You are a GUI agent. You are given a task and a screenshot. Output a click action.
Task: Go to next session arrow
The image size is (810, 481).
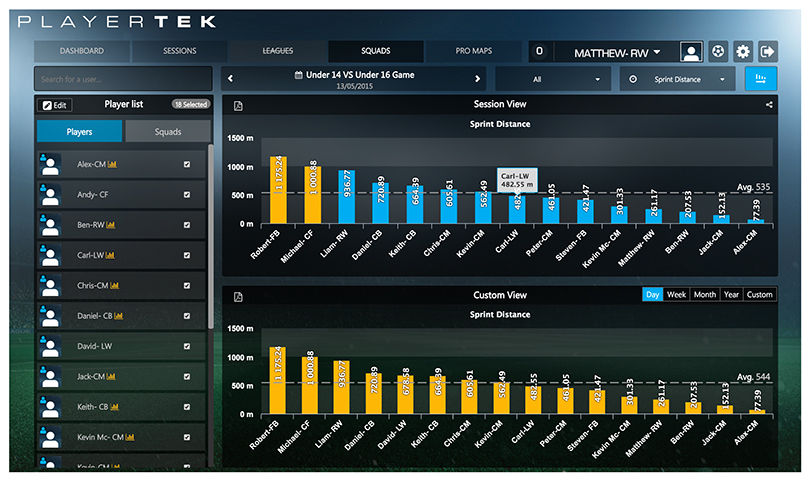point(478,79)
